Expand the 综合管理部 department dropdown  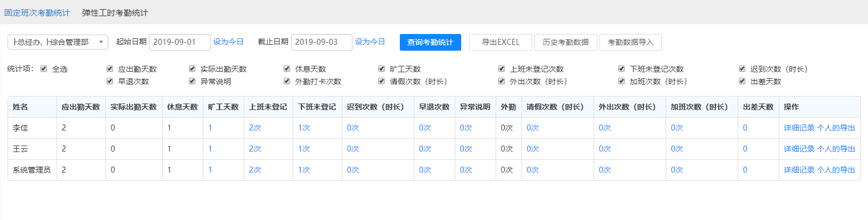pyautogui.click(x=58, y=42)
